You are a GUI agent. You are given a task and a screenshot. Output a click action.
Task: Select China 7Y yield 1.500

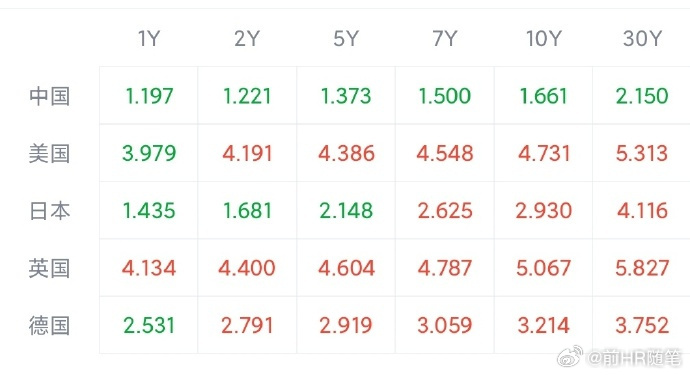tap(444, 96)
